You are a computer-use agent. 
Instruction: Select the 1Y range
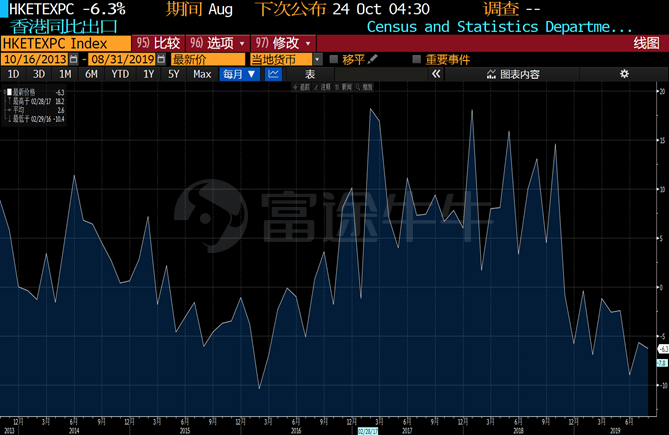coord(148,74)
